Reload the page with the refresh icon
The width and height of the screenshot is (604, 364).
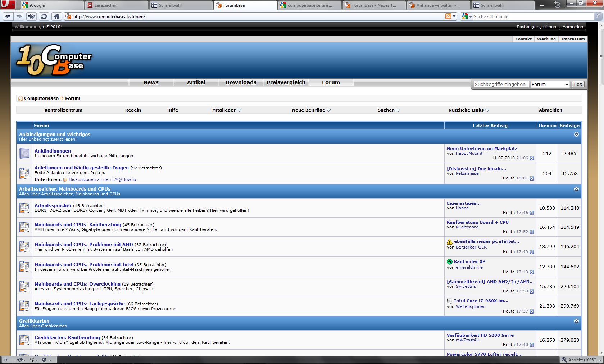[44, 16]
